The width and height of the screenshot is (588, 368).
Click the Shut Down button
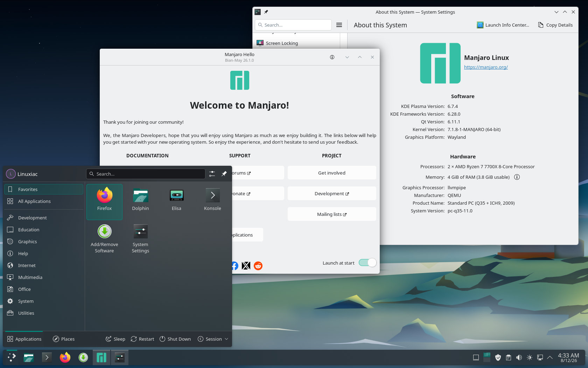coord(175,339)
